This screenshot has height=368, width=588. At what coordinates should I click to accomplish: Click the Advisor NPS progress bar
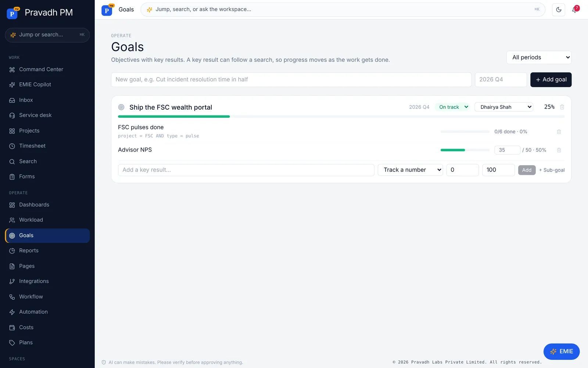[x=465, y=150]
